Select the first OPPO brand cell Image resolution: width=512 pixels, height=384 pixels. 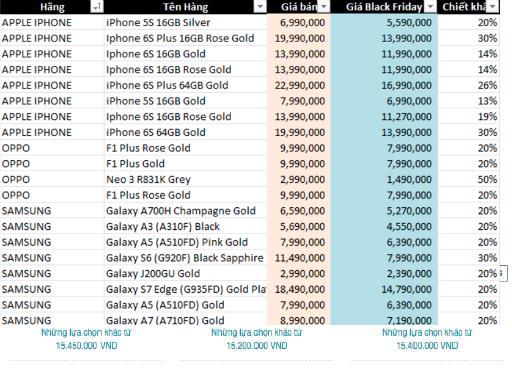(x=52, y=148)
